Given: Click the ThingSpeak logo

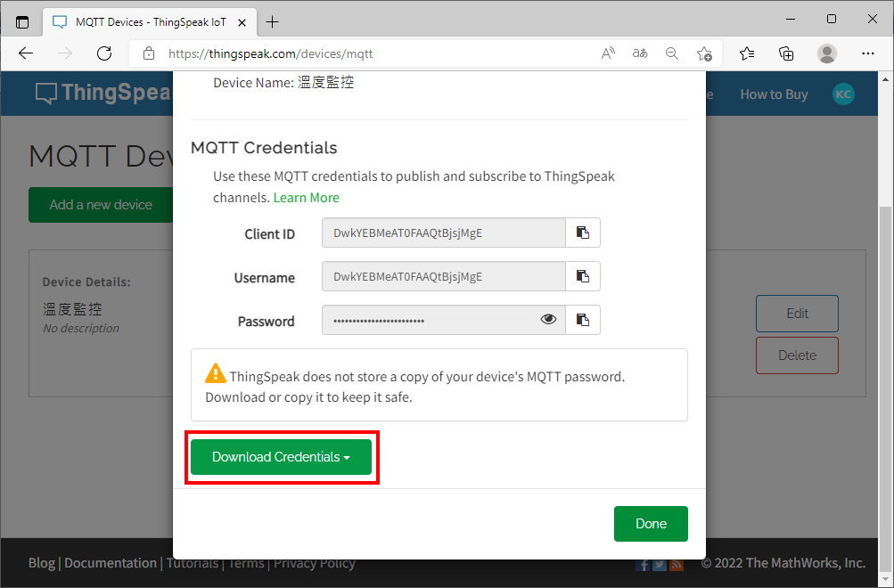Looking at the screenshot, I should [103, 93].
